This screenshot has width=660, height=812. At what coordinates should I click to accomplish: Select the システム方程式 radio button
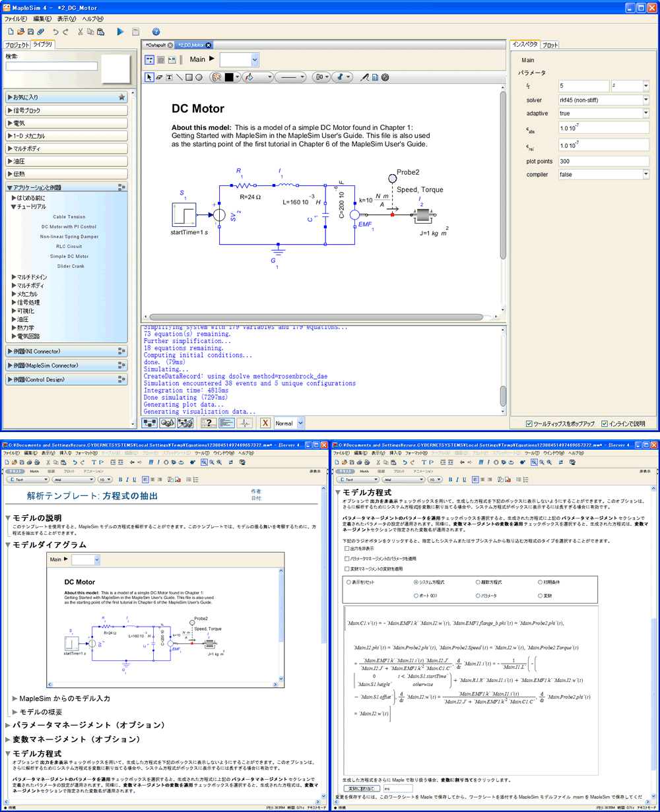[x=416, y=582]
